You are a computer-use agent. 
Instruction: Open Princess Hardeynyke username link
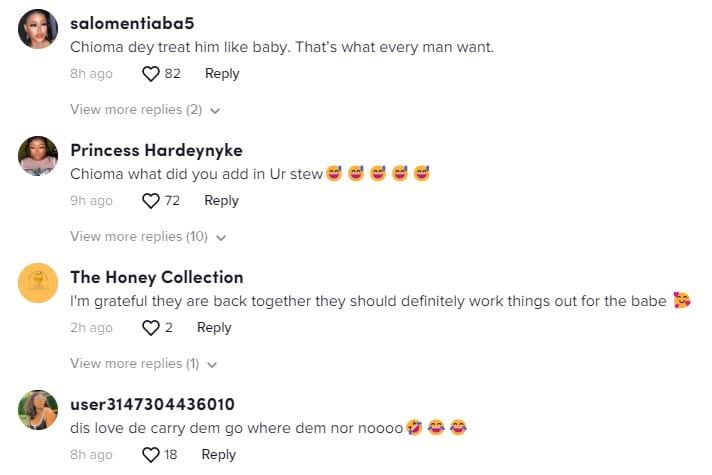156,150
